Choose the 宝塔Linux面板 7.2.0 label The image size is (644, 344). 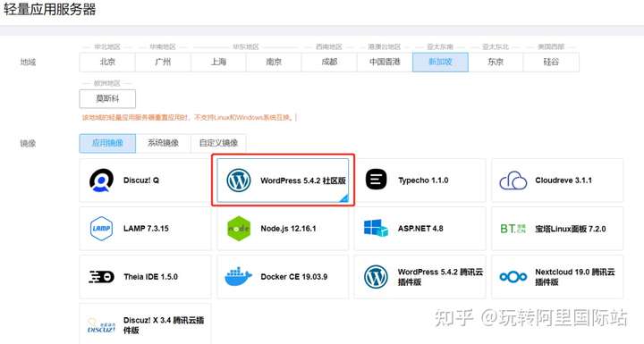click(571, 229)
